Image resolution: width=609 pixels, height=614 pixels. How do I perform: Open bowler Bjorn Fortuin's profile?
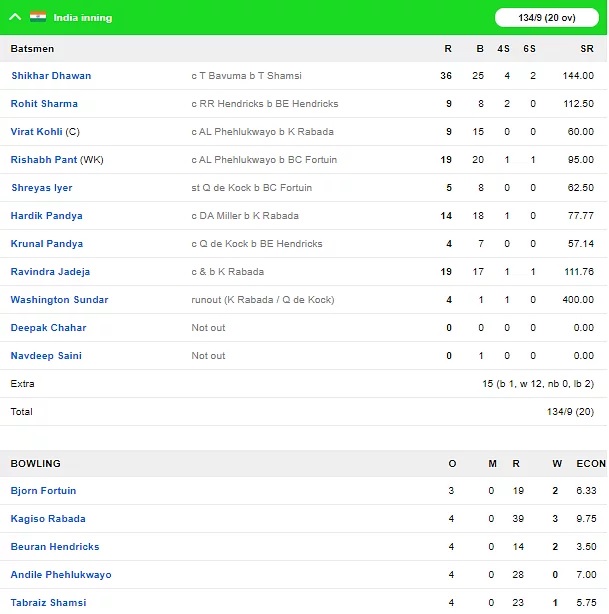[43, 491]
